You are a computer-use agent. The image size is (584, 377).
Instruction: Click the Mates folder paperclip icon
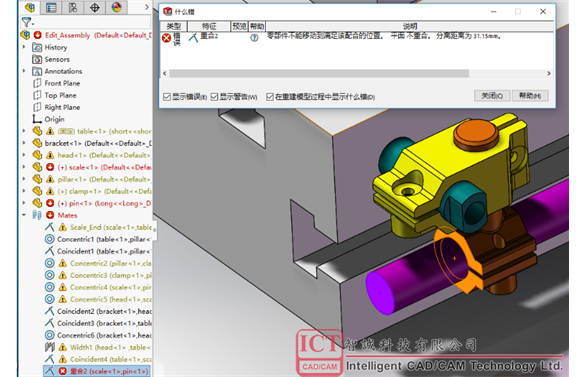(x=37, y=215)
